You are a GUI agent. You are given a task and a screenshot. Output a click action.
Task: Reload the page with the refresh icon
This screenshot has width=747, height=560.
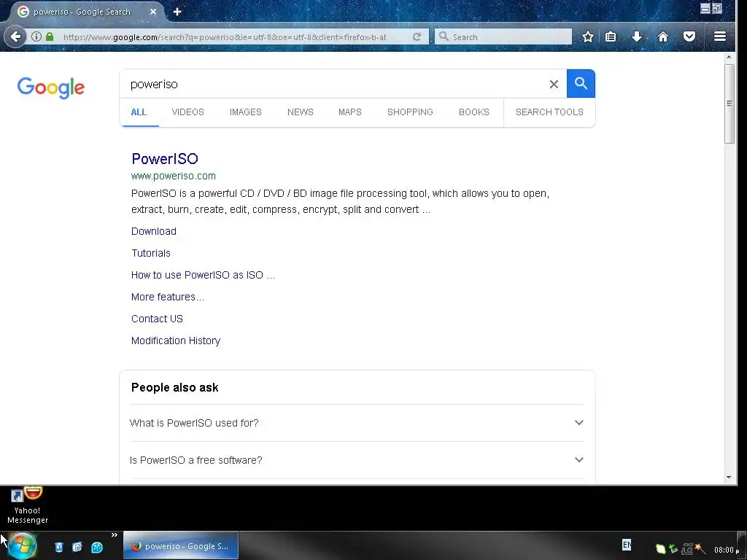pyautogui.click(x=417, y=36)
